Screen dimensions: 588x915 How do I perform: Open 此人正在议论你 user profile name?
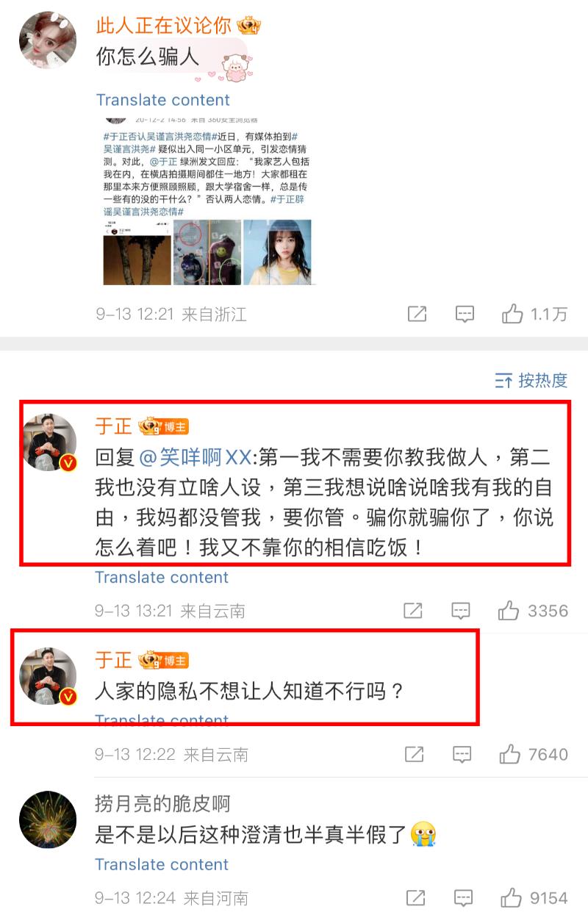click(x=164, y=26)
